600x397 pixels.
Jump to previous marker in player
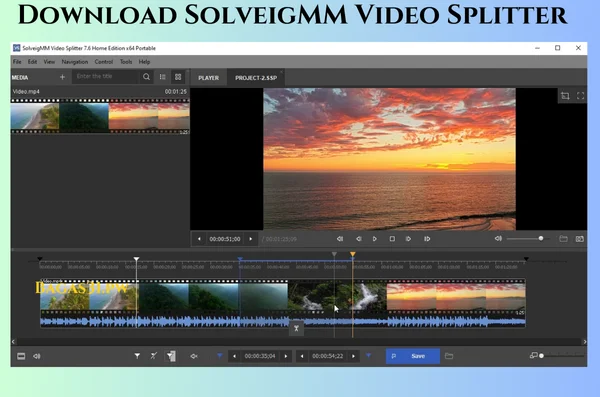pyautogui.click(x=340, y=239)
